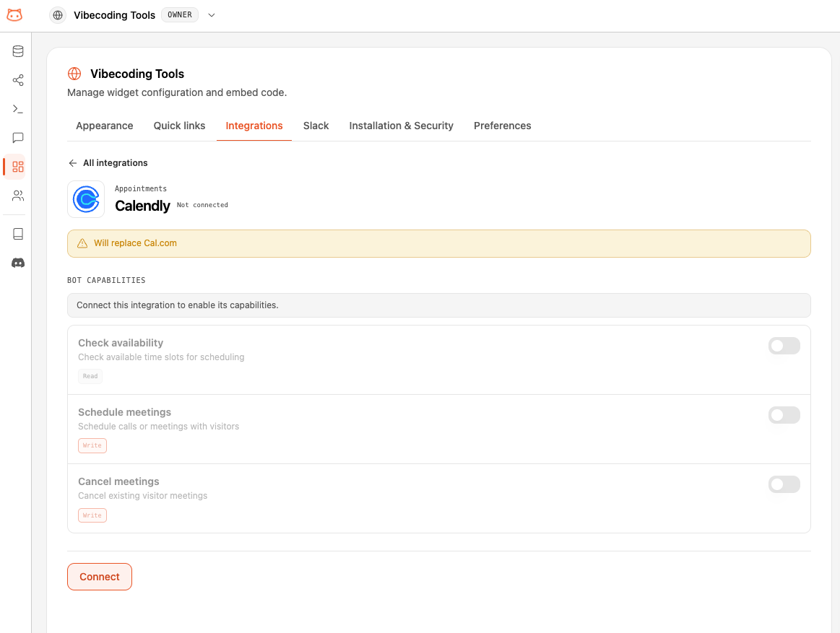The height and width of the screenshot is (633, 840).
Task: Click the 'Schedule meetings' title
Action: pyautogui.click(x=124, y=412)
